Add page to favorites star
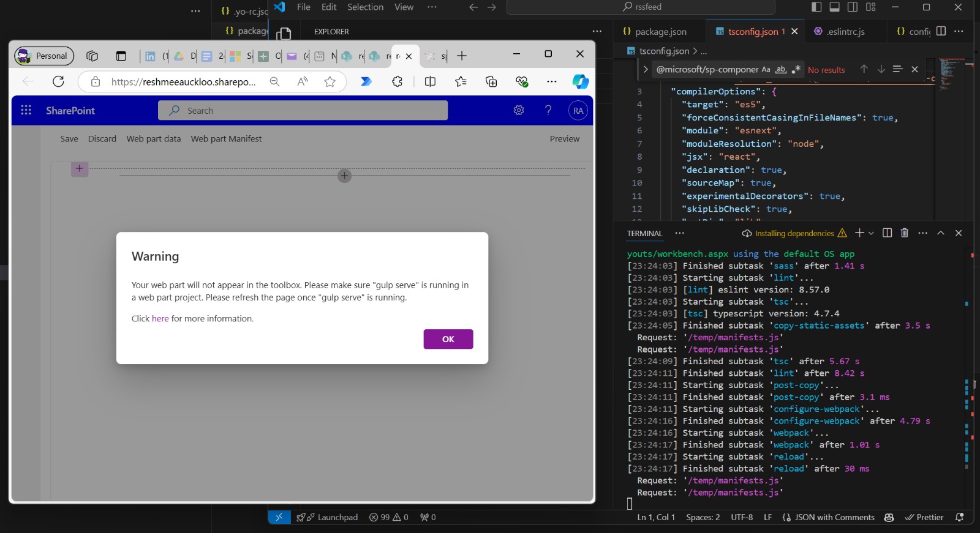Viewport: 980px width, 533px height. 330,82
